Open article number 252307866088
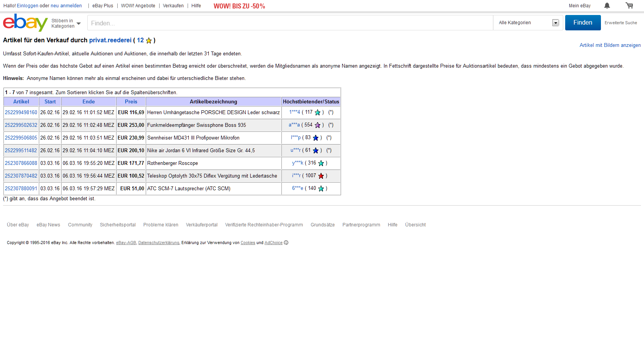Screen dimensions: 644x349 click(21, 163)
